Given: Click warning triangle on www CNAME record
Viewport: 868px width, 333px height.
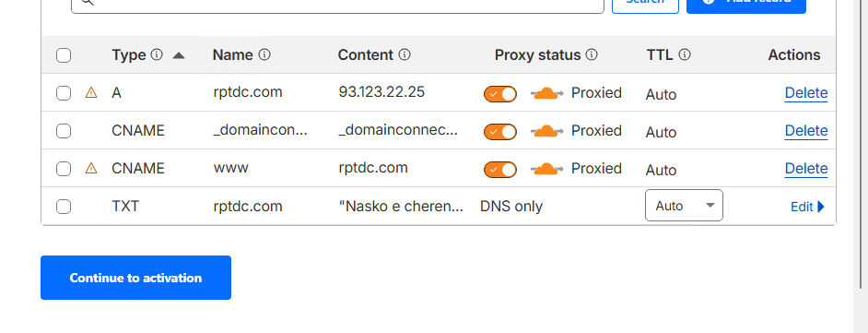Looking at the screenshot, I should pos(91,168).
